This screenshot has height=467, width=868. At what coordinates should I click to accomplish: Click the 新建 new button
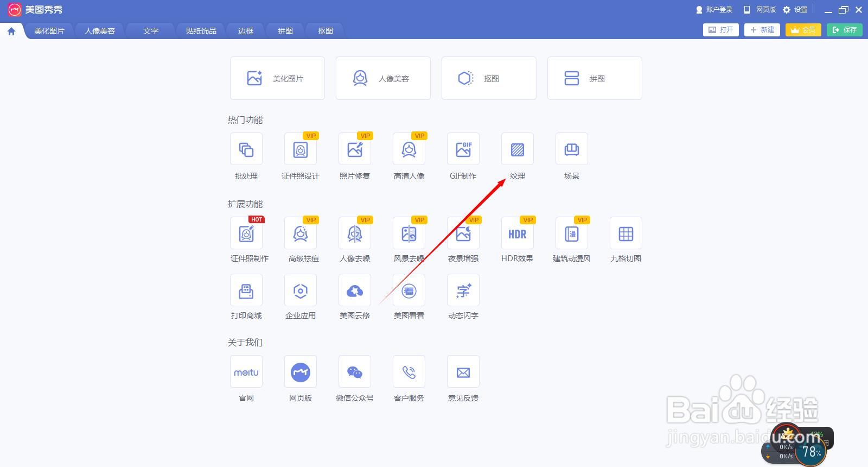click(x=762, y=30)
